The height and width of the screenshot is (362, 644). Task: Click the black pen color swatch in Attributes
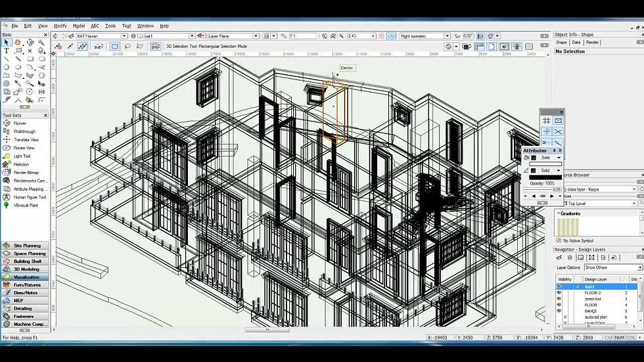click(x=545, y=177)
